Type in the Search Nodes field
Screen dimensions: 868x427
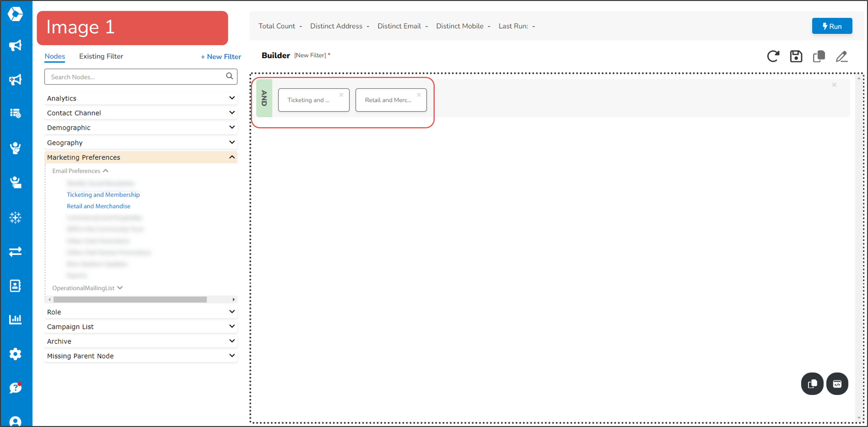[135, 76]
